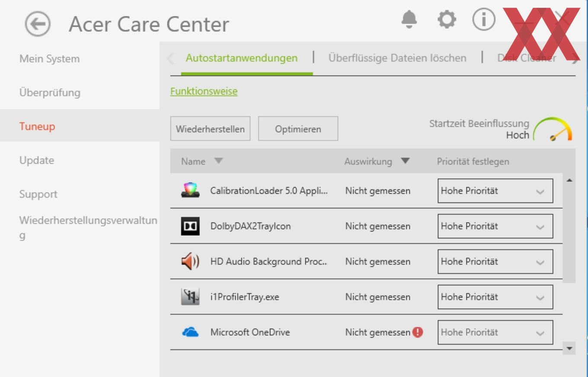Open priority dropdown for i1ProfilerTray.exe
The image size is (588, 377).
[495, 297]
